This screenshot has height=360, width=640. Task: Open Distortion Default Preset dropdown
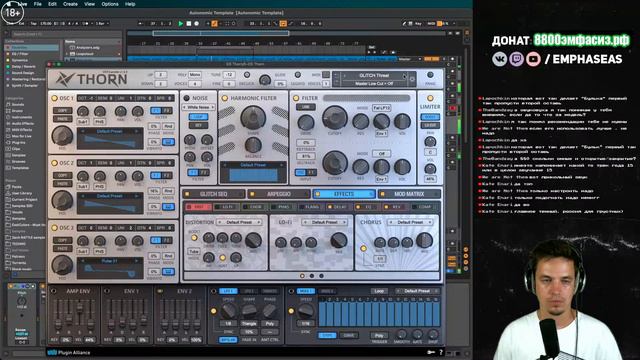[x=239, y=222]
